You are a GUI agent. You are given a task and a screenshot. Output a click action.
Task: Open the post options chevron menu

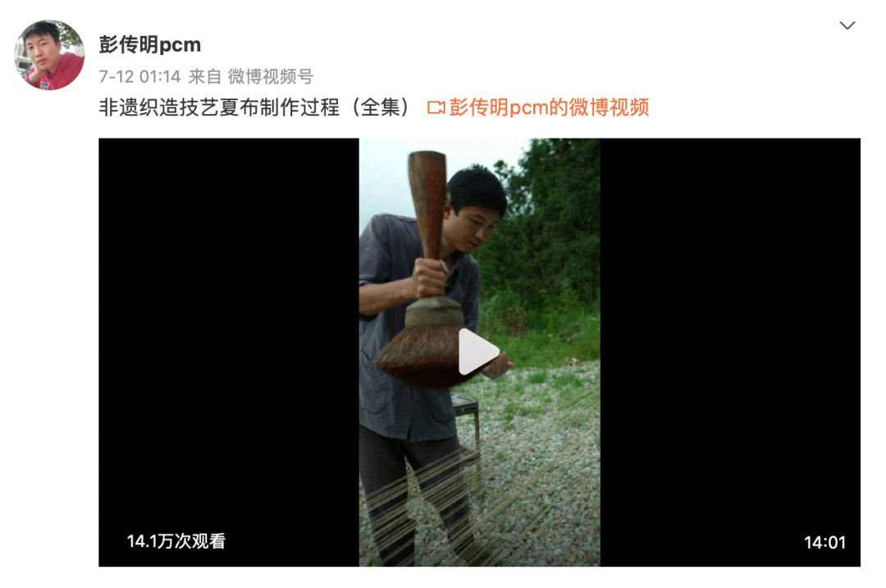click(847, 25)
